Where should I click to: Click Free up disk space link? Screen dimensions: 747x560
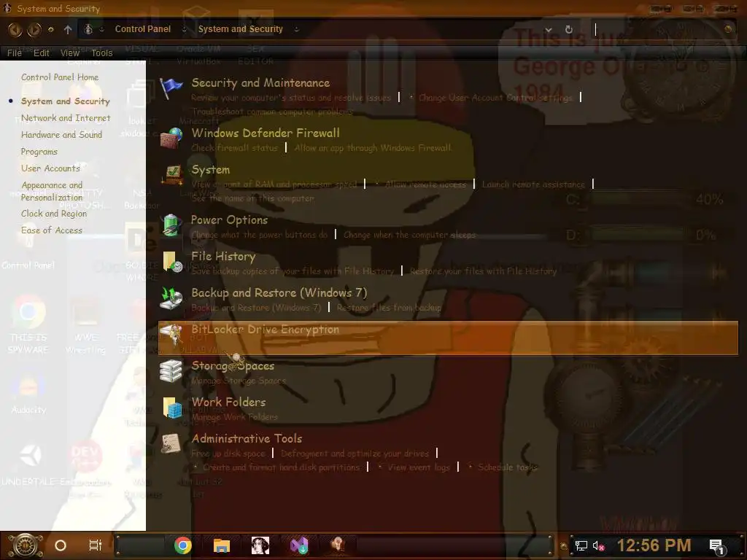pyautogui.click(x=228, y=454)
